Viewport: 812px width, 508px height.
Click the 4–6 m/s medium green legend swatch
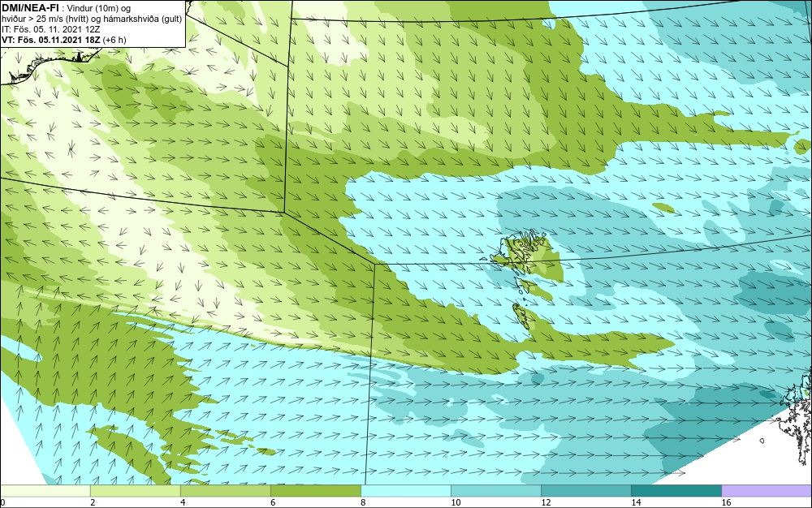[225, 491]
